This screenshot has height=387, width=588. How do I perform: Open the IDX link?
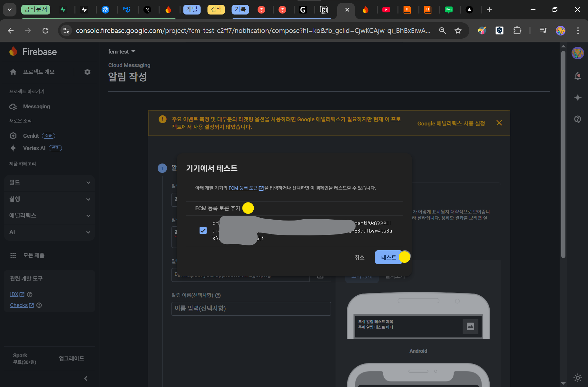point(17,294)
